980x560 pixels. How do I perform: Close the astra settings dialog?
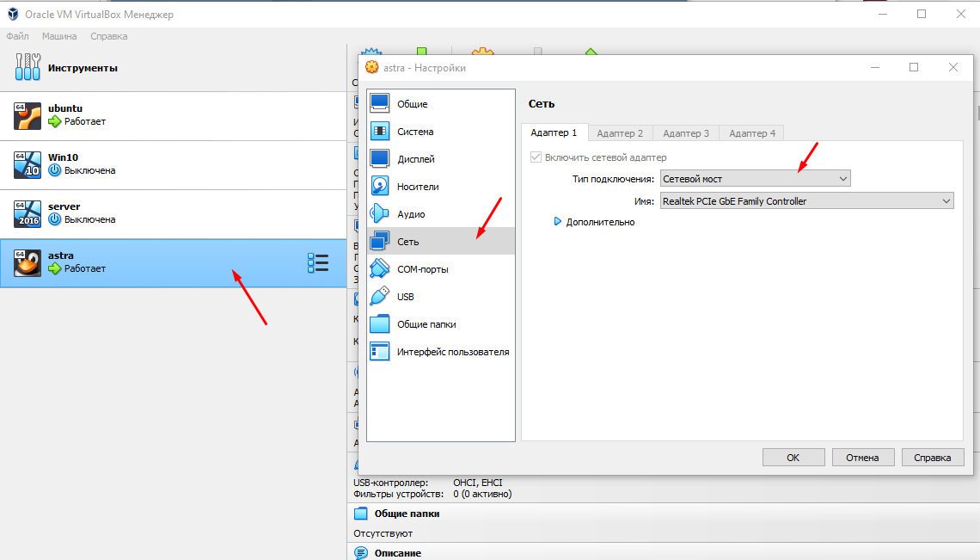click(953, 67)
